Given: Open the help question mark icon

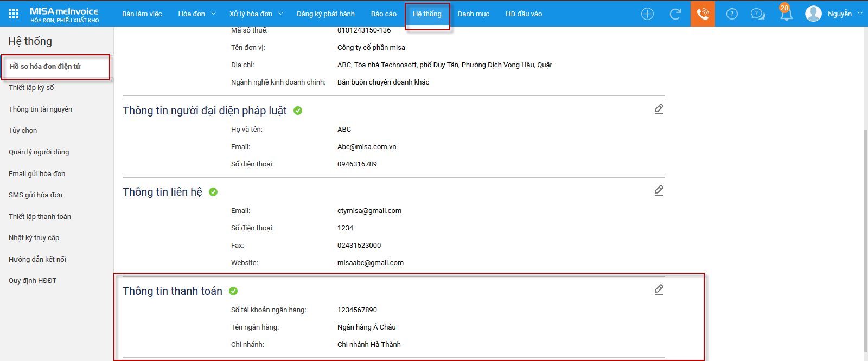Looking at the screenshot, I should pyautogui.click(x=732, y=14).
